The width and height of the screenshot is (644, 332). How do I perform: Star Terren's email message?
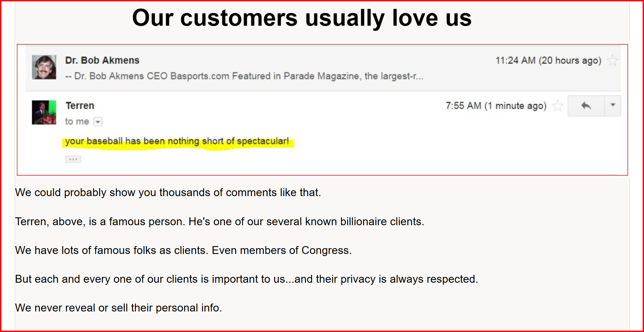tap(558, 106)
